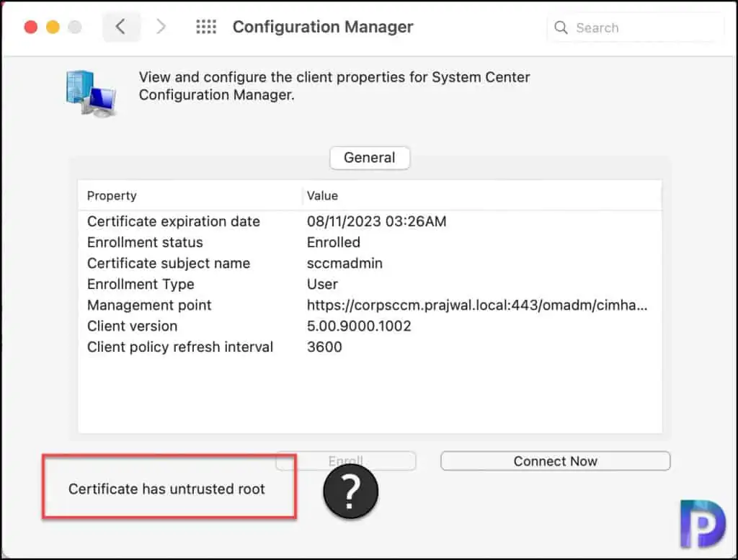Select the Management point row
This screenshot has height=560, width=738.
point(370,305)
